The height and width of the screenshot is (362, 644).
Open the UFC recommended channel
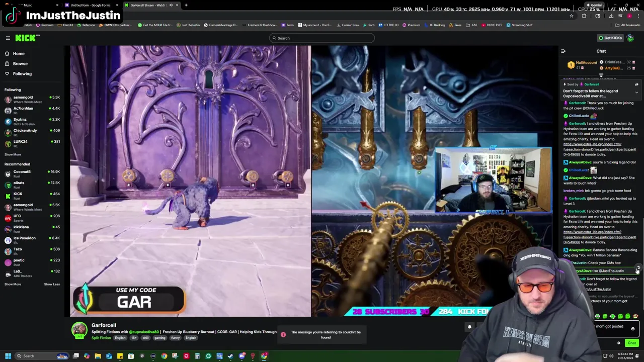(31, 218)
